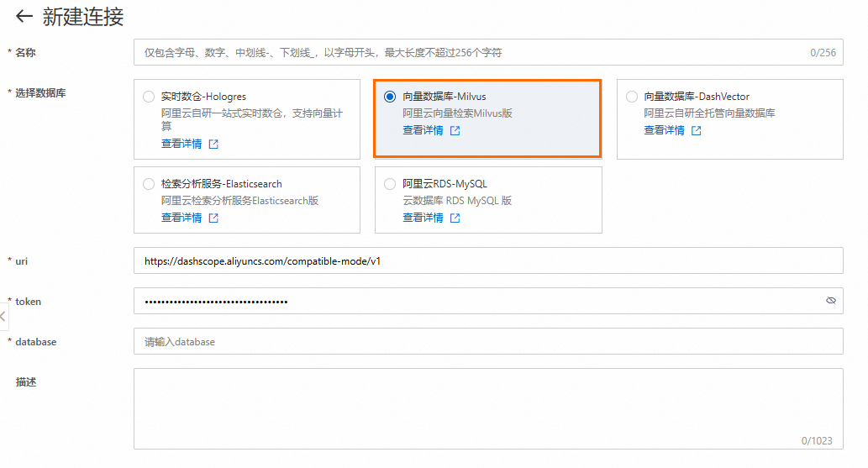Click the 0/1023 character counter
This screenshot has width=868, height=468.
click(x=817, y=441)
